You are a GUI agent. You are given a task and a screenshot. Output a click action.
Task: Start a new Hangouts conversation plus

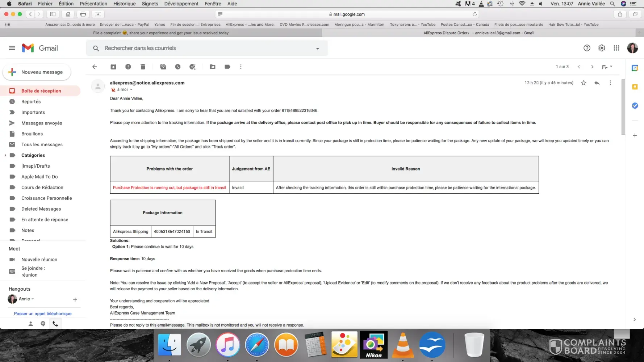75,299
